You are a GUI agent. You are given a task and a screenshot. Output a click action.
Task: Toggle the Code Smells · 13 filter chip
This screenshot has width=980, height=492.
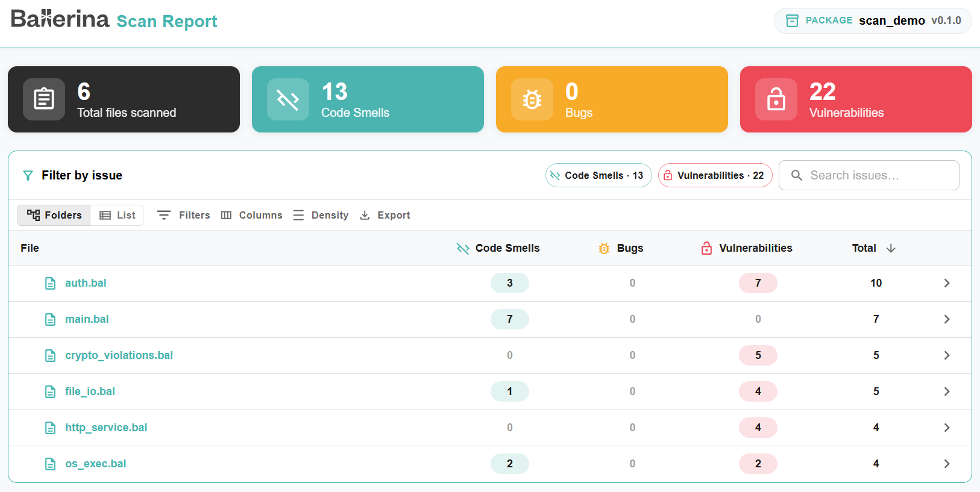click(598, 175)
